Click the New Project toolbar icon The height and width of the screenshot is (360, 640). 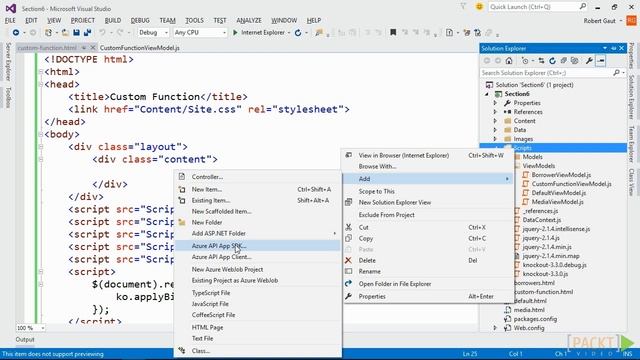tap(48, 33)
